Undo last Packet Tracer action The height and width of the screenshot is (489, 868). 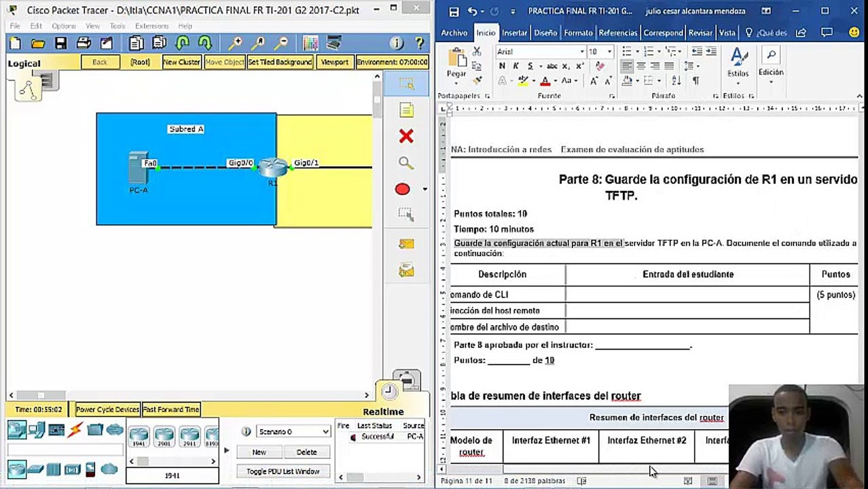click(182, 43)
